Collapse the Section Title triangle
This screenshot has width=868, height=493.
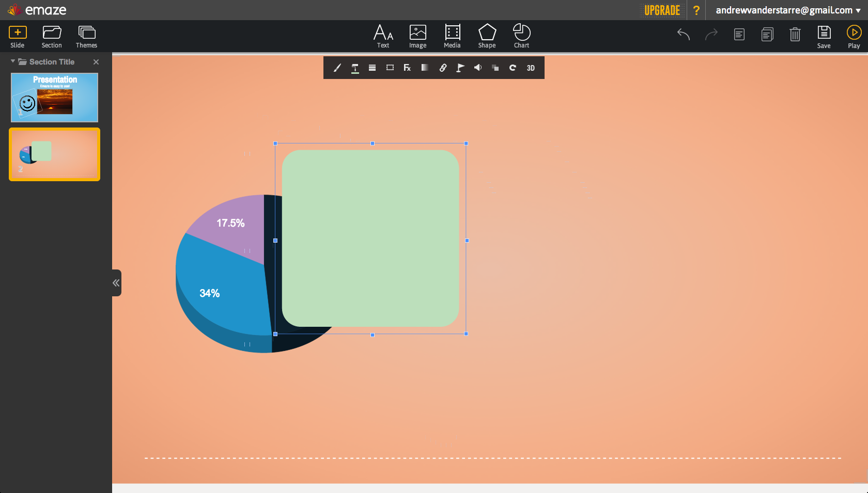click(13, 61)
